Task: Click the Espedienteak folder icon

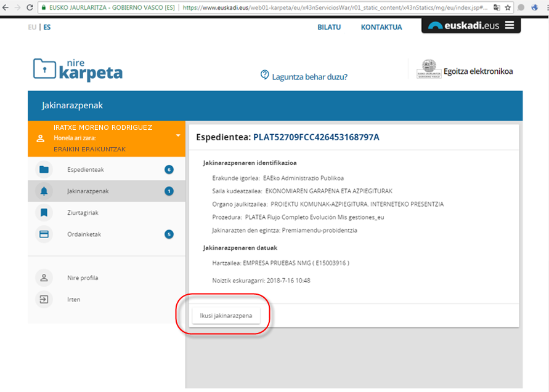Action: pyautogui.click(x=44, y=170)
